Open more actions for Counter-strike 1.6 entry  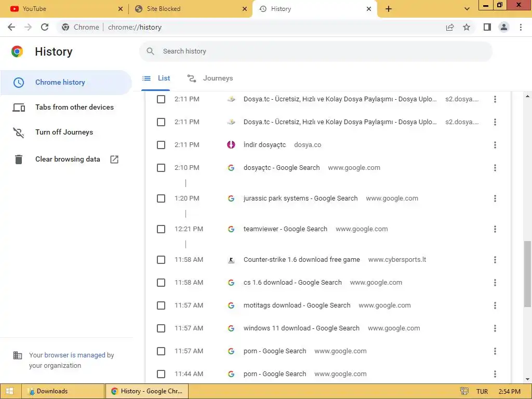pos(495,260)
